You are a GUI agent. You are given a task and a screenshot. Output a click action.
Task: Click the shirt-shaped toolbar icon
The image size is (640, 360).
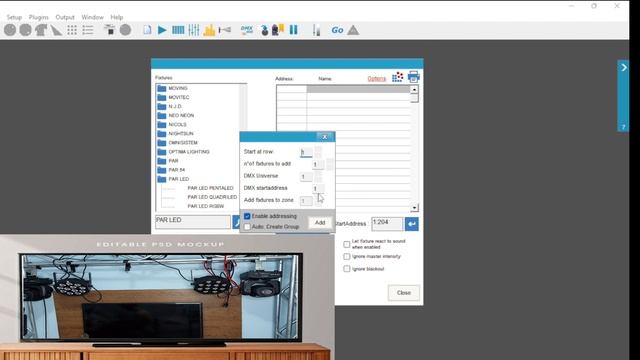coord(41,30)
